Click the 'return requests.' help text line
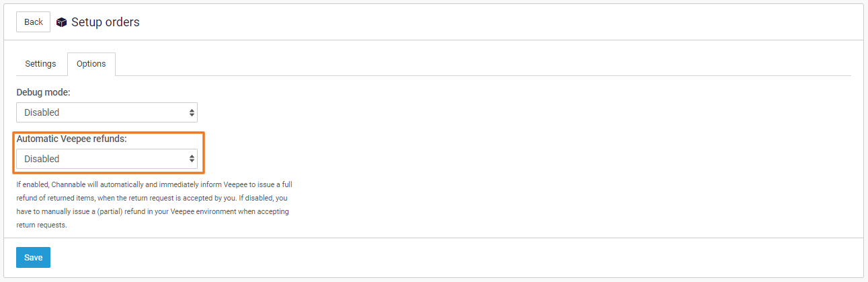 [42, 225]
